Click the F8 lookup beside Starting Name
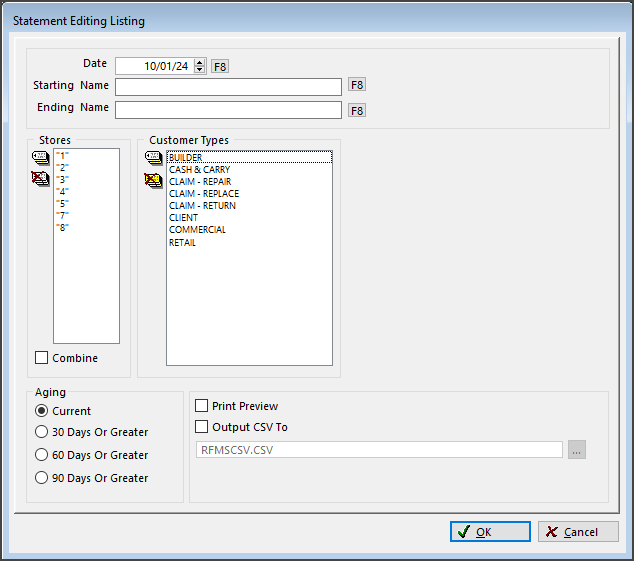The image size is (634, 561). (357, 85)
